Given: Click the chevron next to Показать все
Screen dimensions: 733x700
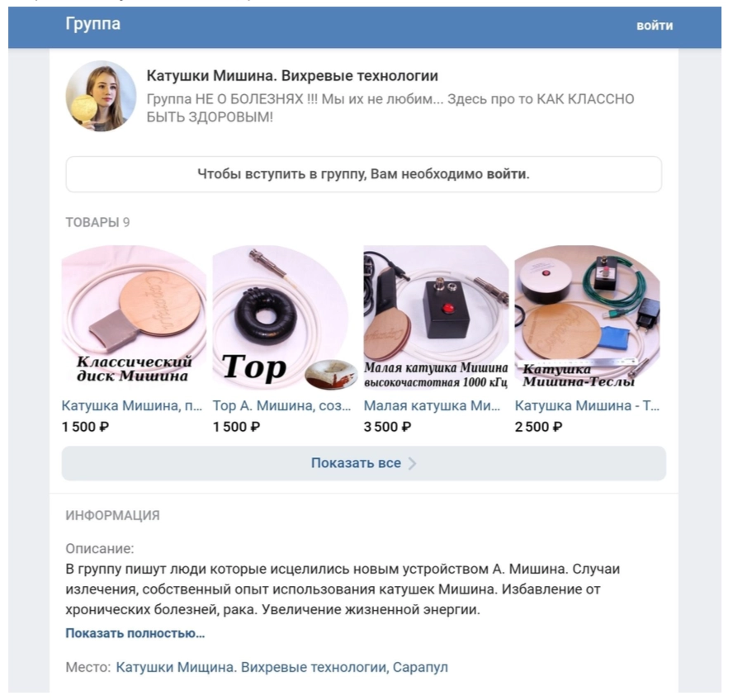Looking at the screenshot, I should tap(412, 464).
